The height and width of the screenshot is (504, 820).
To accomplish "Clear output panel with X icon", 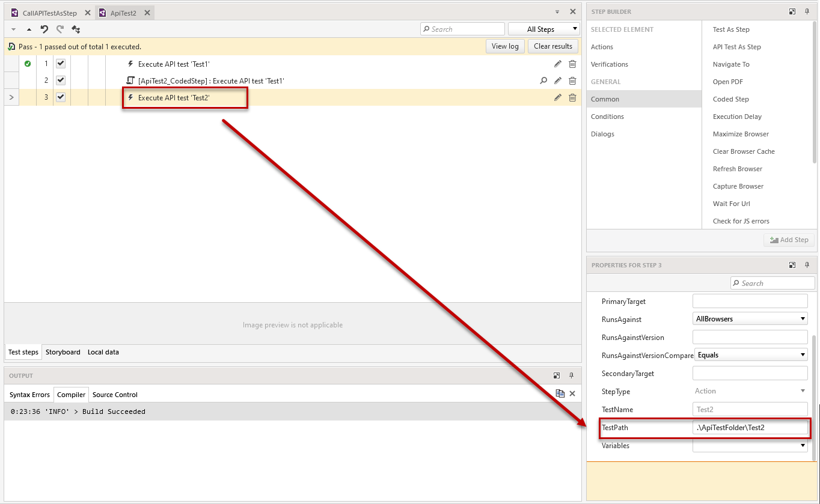I will pyautogui.click(x=572, y=393).
